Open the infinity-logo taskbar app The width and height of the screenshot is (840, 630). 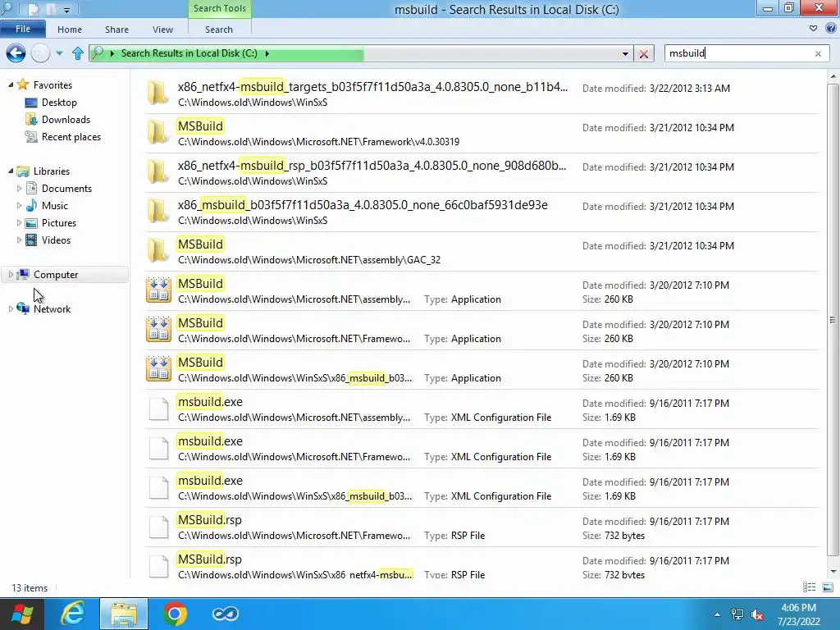pyautogui.click(x=226, y=614)
